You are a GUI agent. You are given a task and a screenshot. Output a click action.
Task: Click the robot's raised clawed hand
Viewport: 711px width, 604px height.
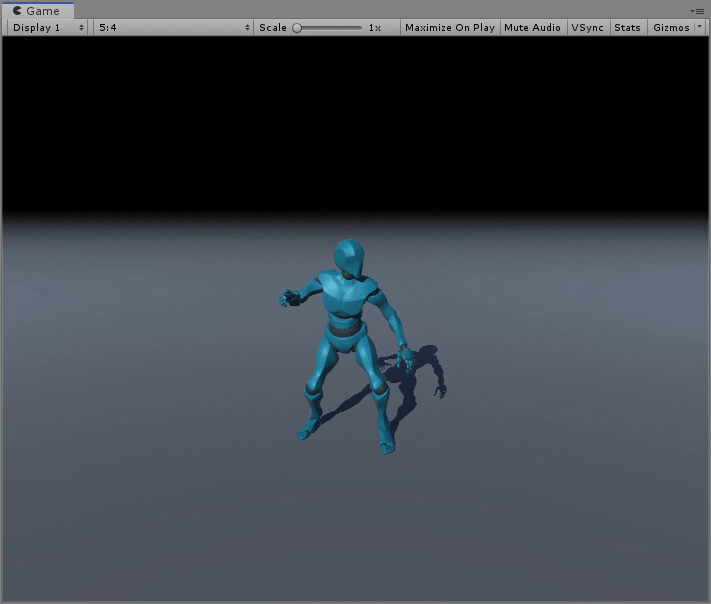(x=288, y=297)
